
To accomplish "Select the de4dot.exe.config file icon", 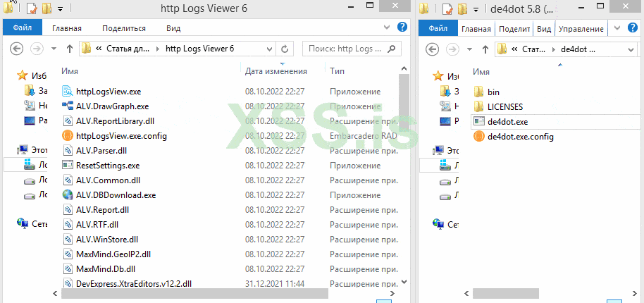I will (479, 136).
